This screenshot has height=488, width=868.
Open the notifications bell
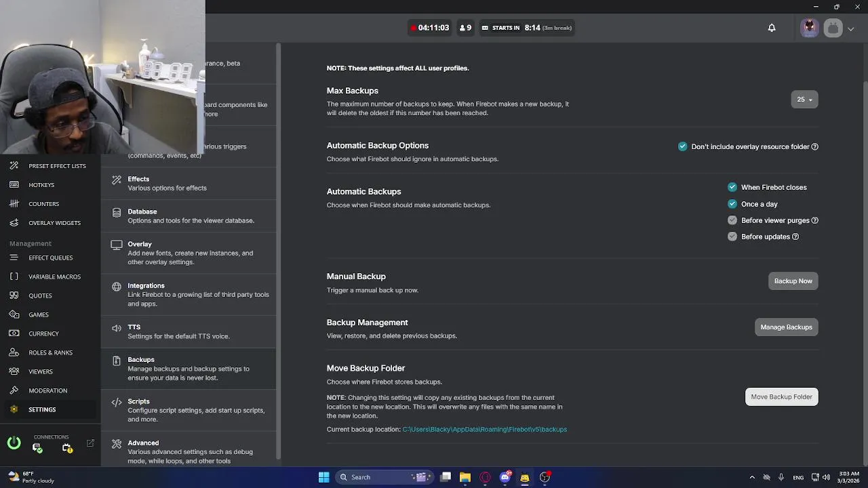(772, 28)
